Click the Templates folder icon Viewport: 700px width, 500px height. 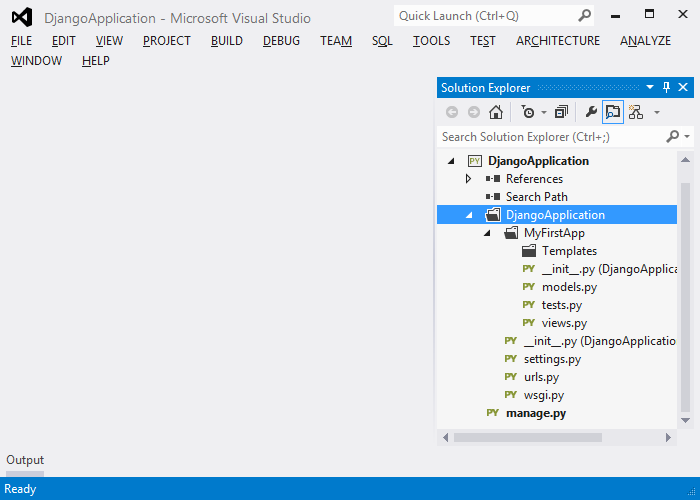point(529,251)
